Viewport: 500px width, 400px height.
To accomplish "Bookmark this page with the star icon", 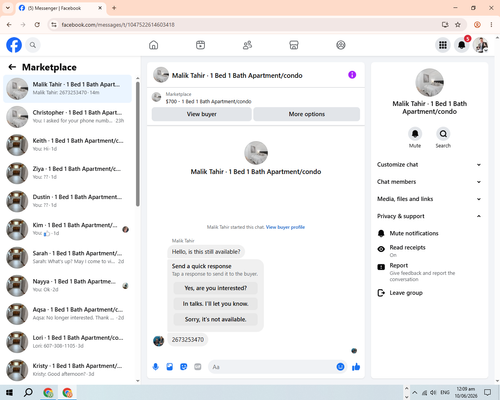I will point(458,25).
